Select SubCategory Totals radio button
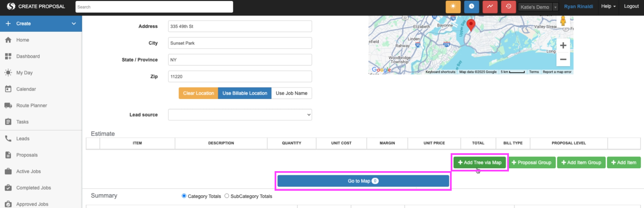This screenshot has width=644, height=208. (227, 196)
